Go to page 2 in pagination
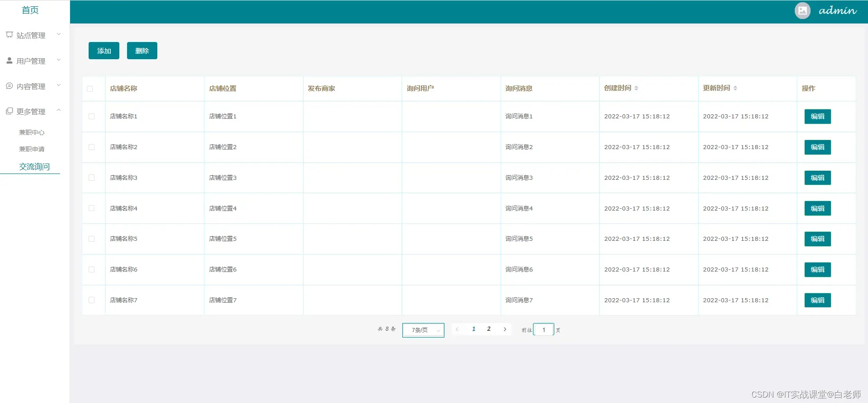Viewport: 868px width, 403px height. [489, 329]
